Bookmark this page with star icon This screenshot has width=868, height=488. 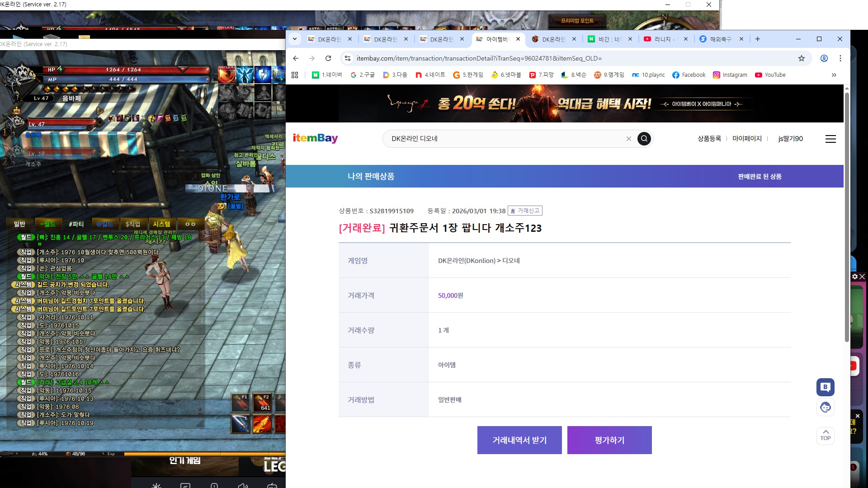801,58
